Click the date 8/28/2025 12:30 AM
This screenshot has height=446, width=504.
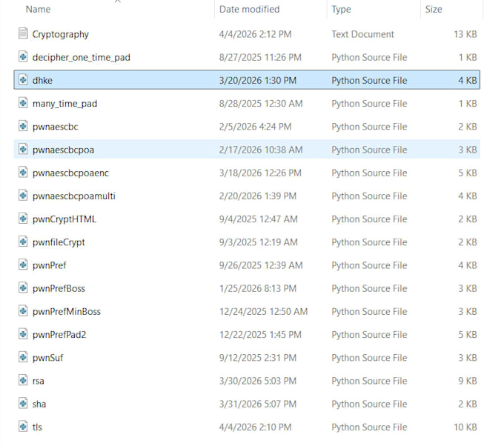261,104
